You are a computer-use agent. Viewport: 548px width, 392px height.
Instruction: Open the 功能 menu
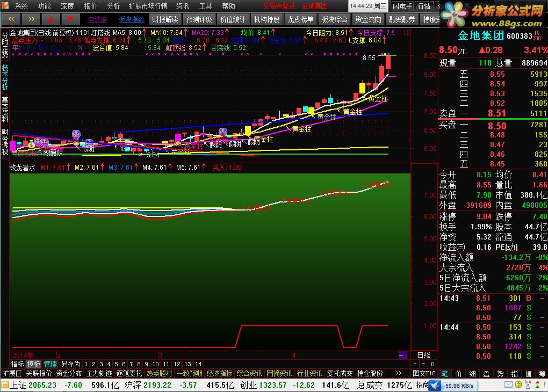(x=45, y=6)
